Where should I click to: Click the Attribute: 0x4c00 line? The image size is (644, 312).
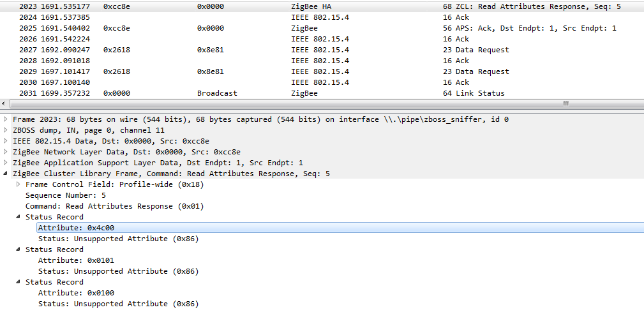click(340, 228)
